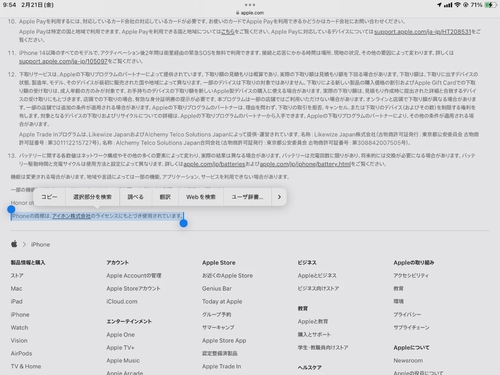Image resolution: width=500 pixels, height=375 pixels.
Task: Tap the Wi-Fi icon in status bar
Action: [x=457, y=5]
